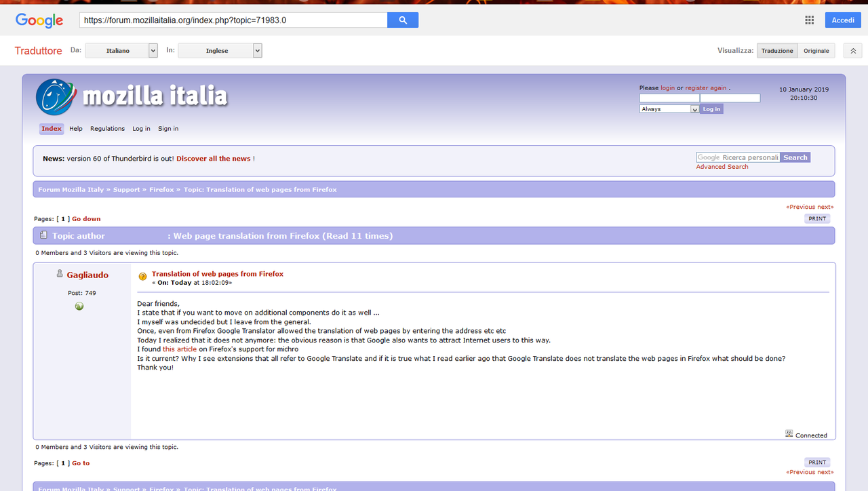
Task: Click the Mozilla Italia logo
Action: coord(131,96)
